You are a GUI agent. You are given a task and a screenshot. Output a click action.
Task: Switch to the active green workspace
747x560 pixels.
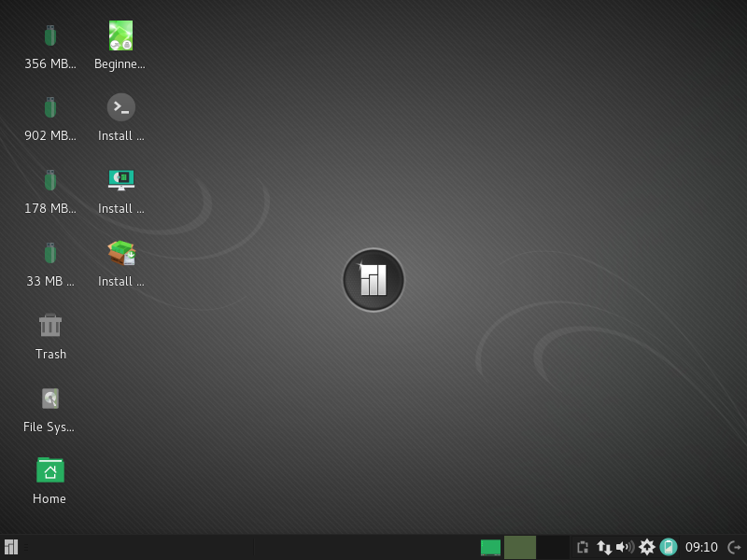(x=520, y=547)
